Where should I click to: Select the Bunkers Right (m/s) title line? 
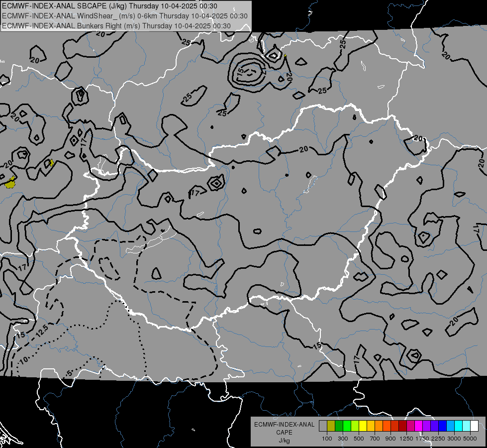[116, 26]
